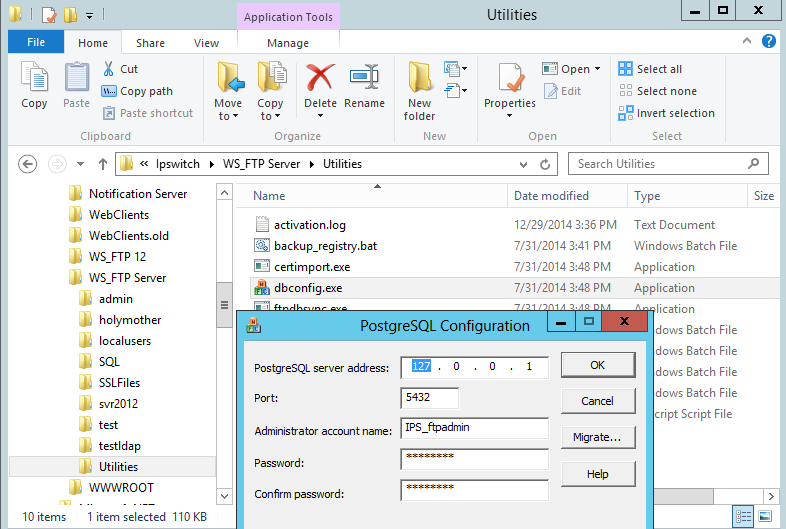Open the File tab
Image resolution: width=786 pixels, height=529 pixels.
click(36, 42)
